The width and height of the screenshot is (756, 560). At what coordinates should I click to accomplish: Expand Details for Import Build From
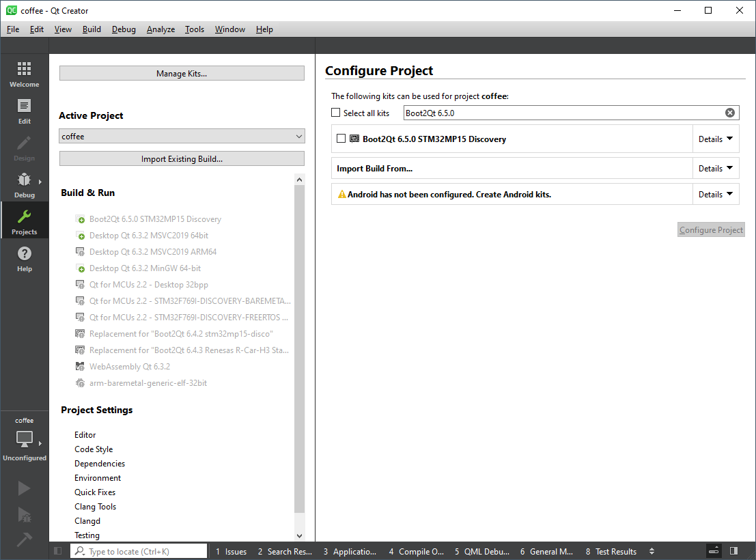[715, 169]
